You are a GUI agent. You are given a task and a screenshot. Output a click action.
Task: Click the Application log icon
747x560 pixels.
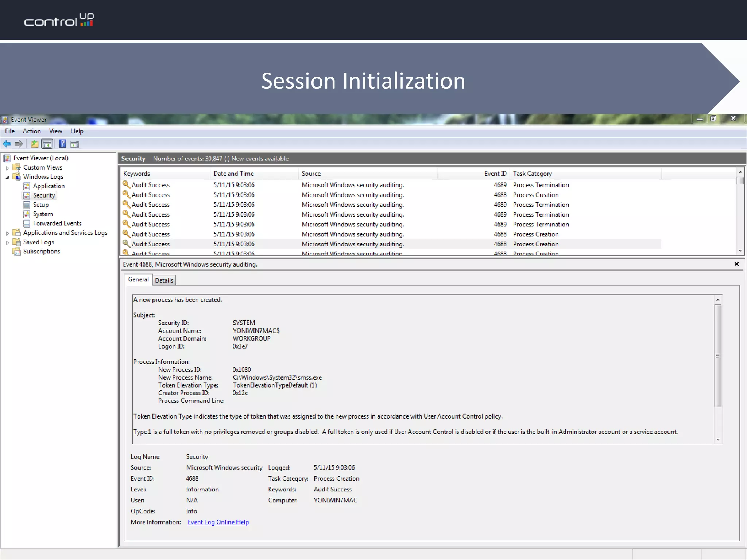coord(27,186)
